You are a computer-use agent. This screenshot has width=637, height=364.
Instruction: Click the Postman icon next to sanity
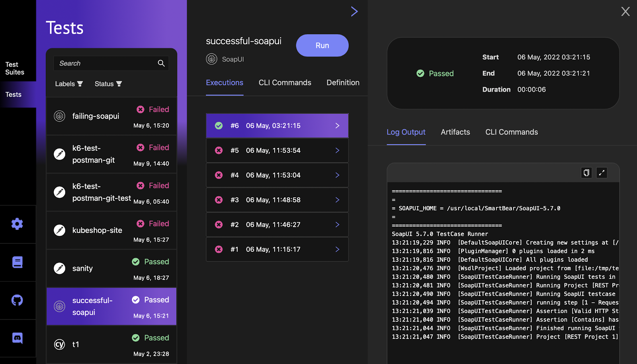tap(60, 269)
